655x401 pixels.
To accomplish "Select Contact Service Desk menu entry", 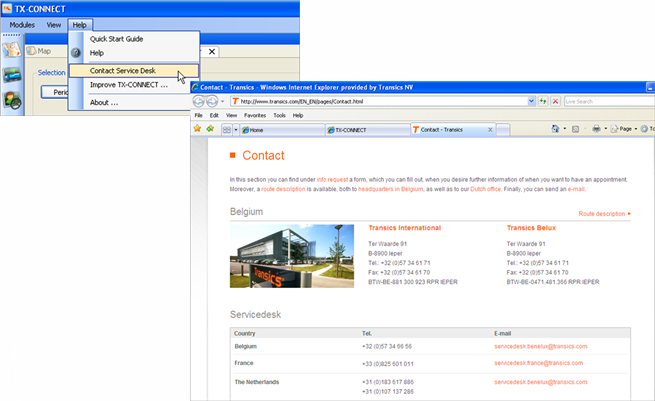I will pyautogui.click(x=130, y=71).
